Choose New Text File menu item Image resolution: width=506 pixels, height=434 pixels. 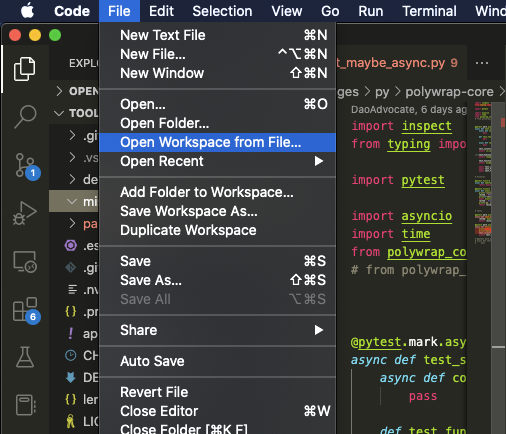click(217, 35)
